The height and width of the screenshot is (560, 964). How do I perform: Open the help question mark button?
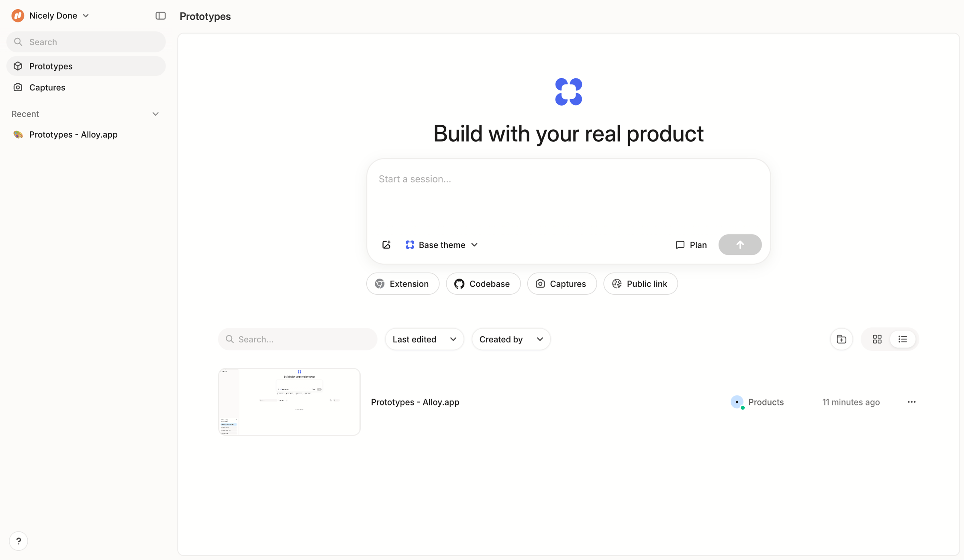coord(18,541)
